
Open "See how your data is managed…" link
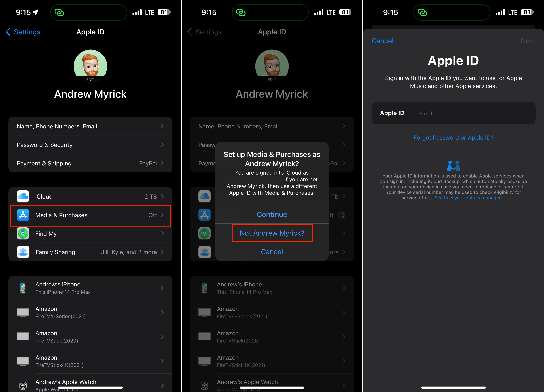pyautogui.click(x=470, y=198)
